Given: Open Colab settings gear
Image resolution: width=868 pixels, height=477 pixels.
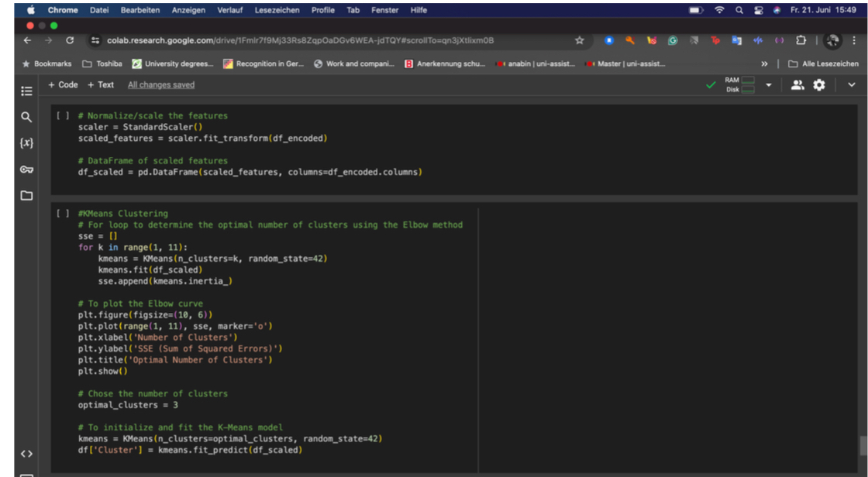Looking at the screenshot, I should pyautogui.click(x=818, y=85).
